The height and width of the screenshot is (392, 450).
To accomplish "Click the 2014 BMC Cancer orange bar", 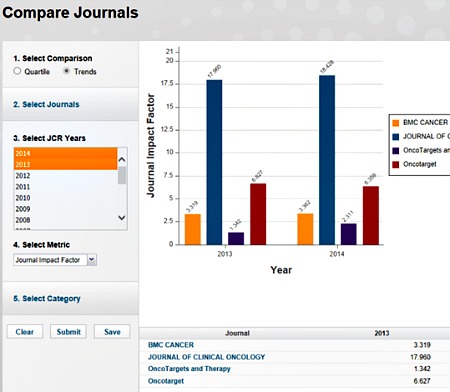I will coord(305,229).
